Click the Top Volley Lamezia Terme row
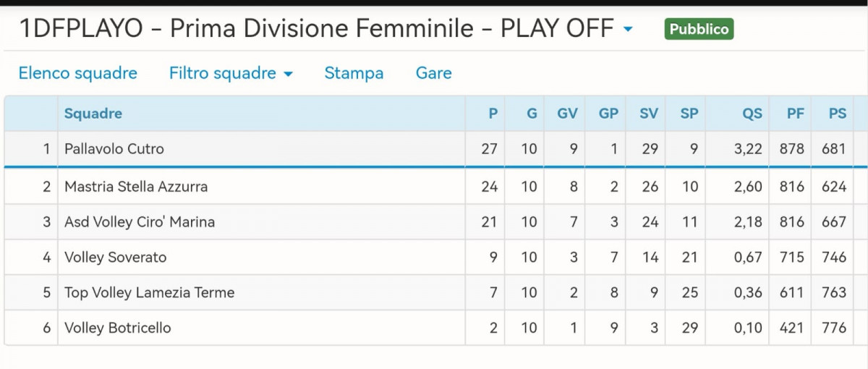The image size is (868, 369). coord(150,293)
